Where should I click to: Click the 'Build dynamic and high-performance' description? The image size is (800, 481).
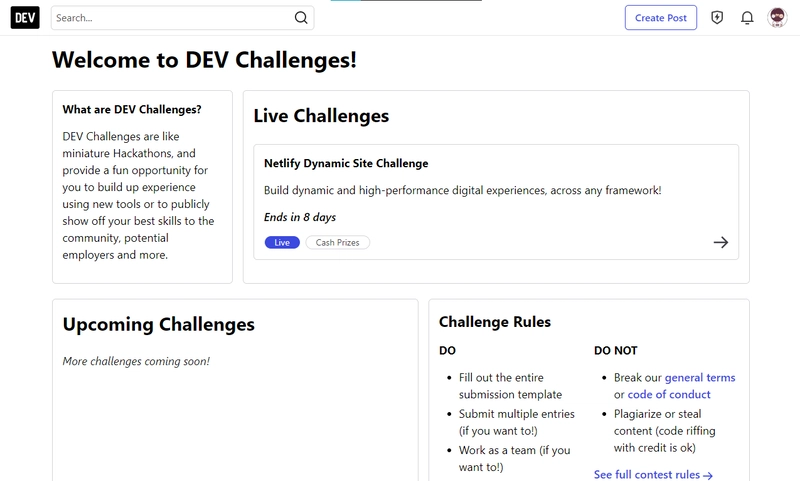pyautogui.click(x=462, y=190)
